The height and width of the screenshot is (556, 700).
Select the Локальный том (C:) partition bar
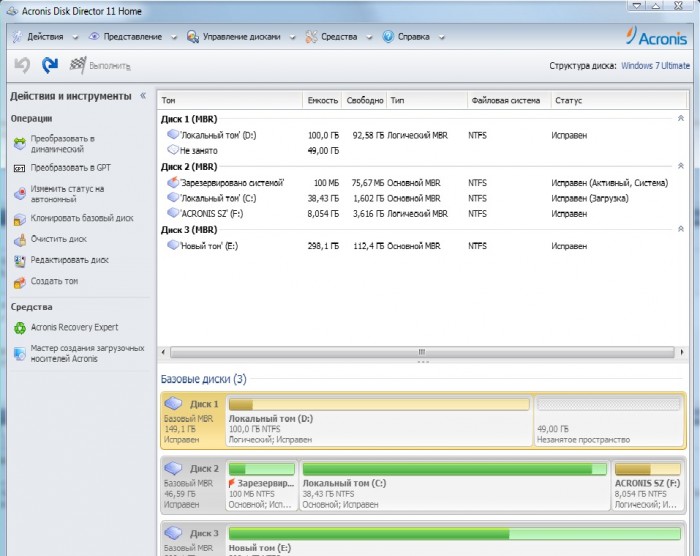tap(454, 482)
